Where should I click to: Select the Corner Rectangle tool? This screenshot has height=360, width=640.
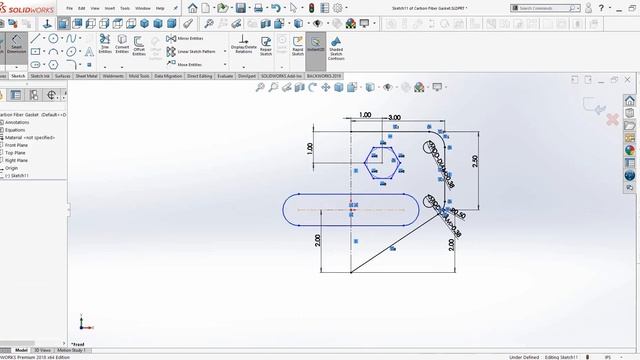coord(36,51)
